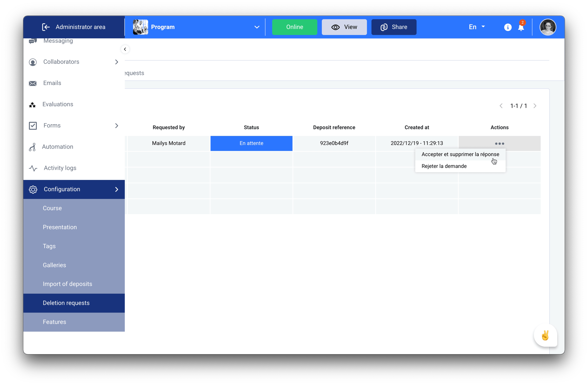The width and height of the screenshot is (588, 385).
Task: Click the Requested by column header
Action: 169,128
